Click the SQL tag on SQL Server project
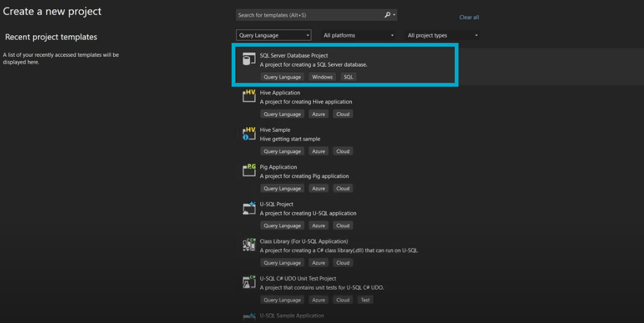Image resolution: width=644 pixels, height=323 pixels. tap(348, 77)
